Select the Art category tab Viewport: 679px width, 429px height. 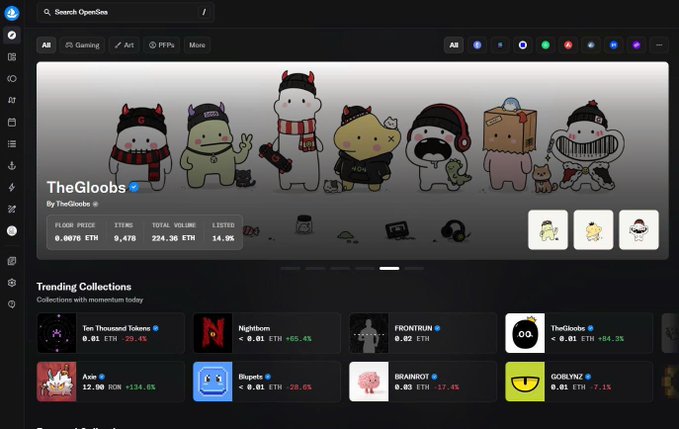(x=124, y=45)
